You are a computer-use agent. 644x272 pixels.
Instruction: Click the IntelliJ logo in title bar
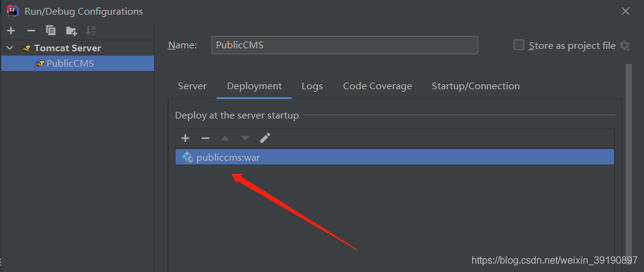(13, 10)
